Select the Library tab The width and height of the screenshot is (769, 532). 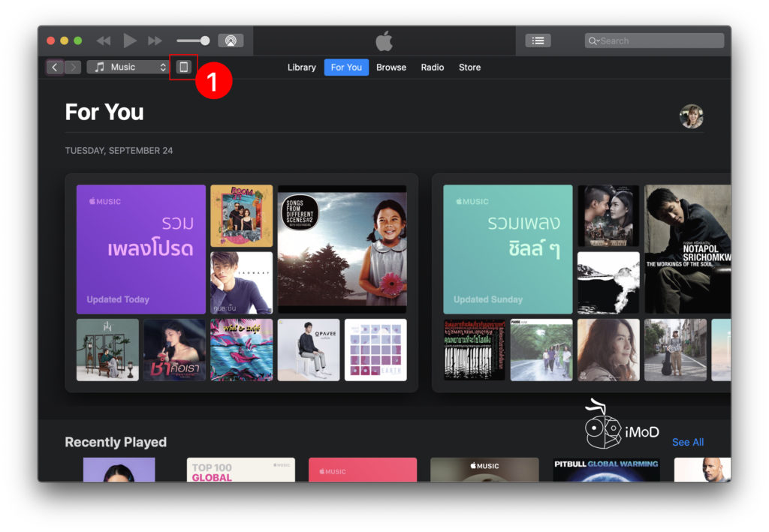[x=301, y=67]
